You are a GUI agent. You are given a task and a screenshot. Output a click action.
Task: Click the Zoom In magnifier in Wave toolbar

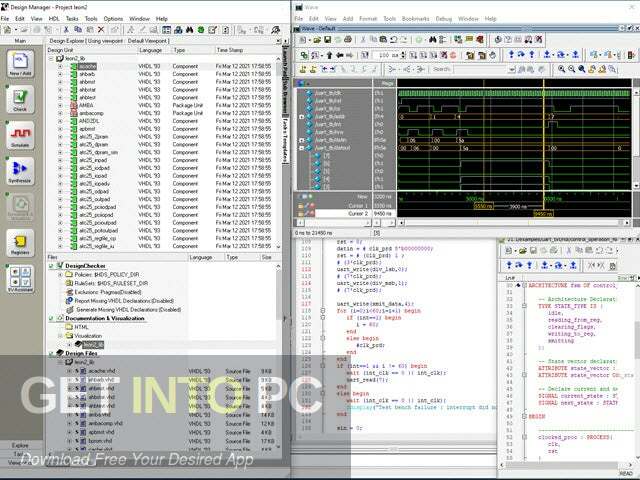coord(562,69)
